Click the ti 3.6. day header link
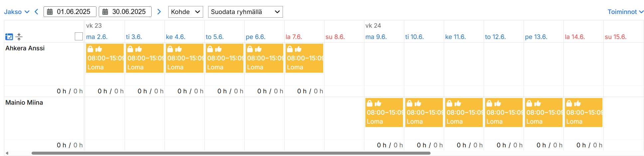The image size is (644, 156). [x=134, y=37]
